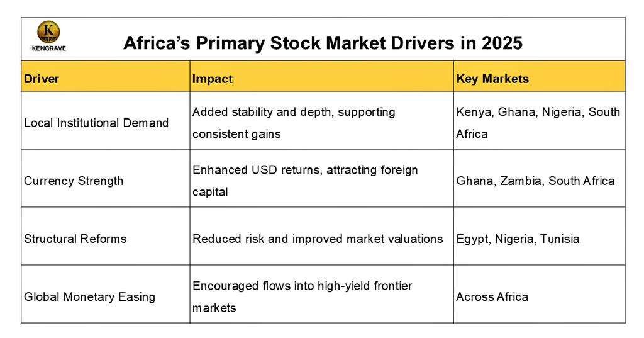Click the year 2025 in the title
Screen dimensions: 644x338
pos(502,43)
